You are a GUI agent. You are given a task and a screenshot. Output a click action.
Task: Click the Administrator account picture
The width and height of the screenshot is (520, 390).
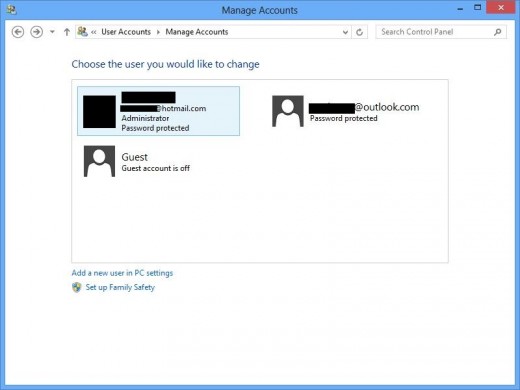[99, 112]
